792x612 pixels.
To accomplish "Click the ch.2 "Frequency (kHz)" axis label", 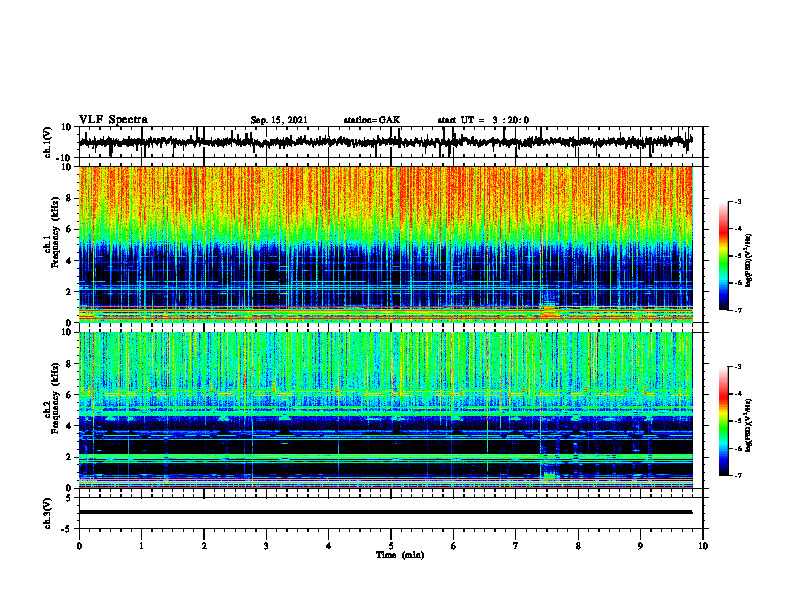I will click(55, 398).
